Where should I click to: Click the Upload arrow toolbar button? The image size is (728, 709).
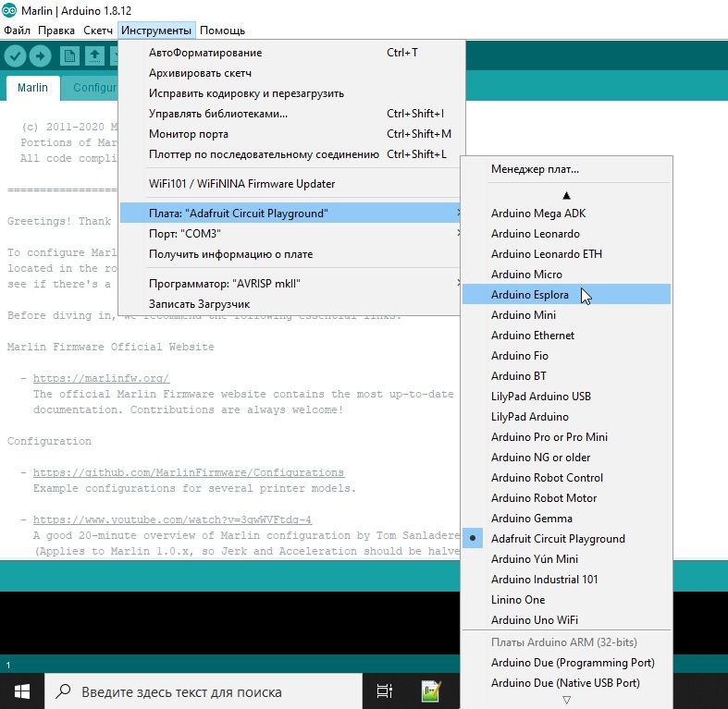pos(41,56)
